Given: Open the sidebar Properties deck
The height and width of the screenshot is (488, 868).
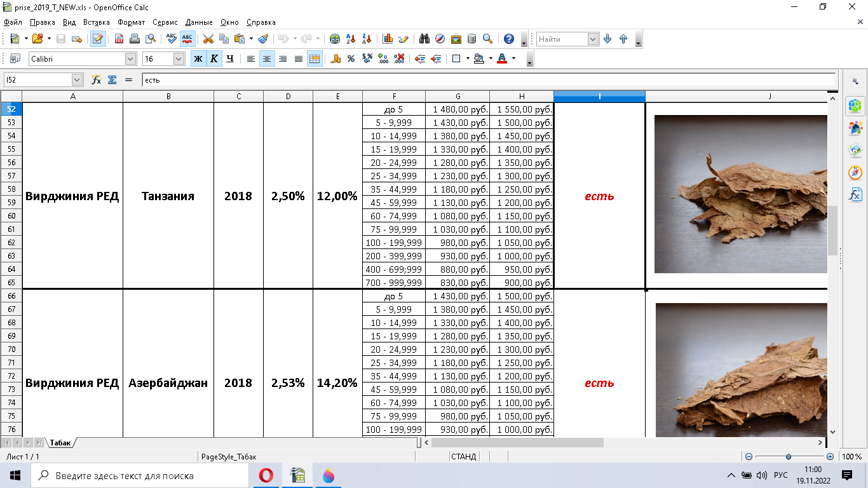Looking at the screenshot, I should click(x=855, y=105).
